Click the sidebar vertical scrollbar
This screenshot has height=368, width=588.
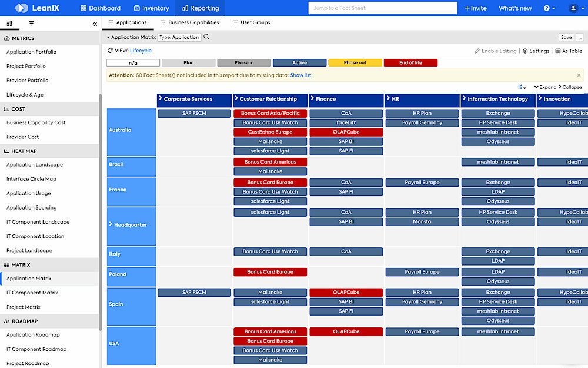coord(100,212)
